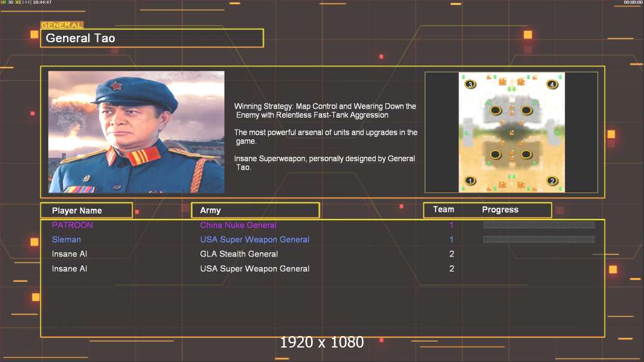Screen dimensions: 644x362
Task: Click the Winning Strategy description text
Action: coord(325,110)
